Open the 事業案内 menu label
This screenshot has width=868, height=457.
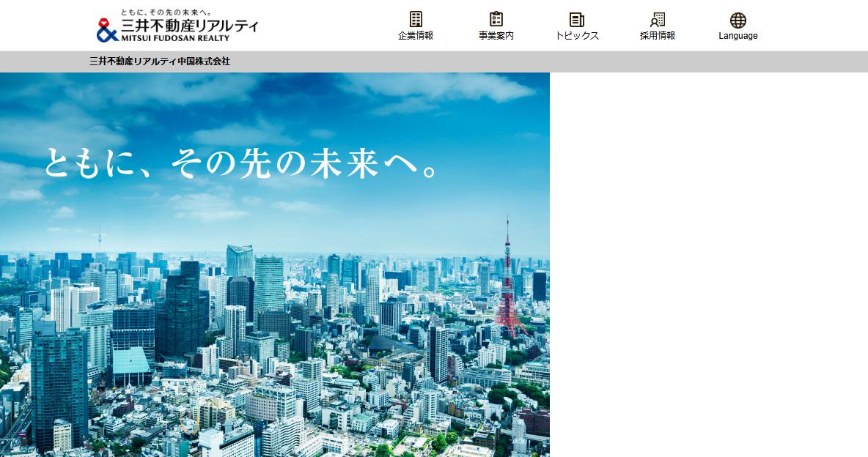[x=496, y=35]
